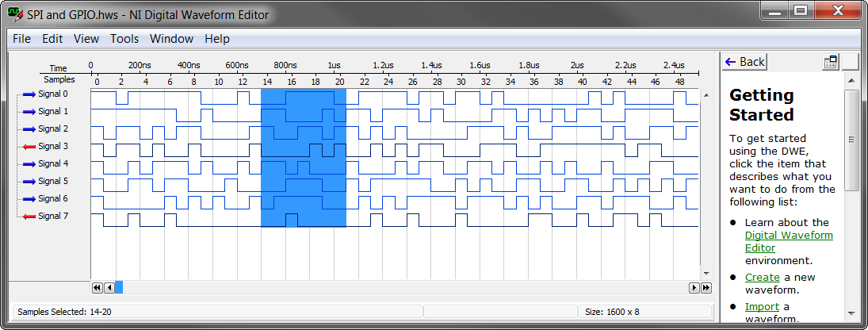Follow the Create new waveform link
This screenshot has width=868, height=330.
tap(762, 278)
